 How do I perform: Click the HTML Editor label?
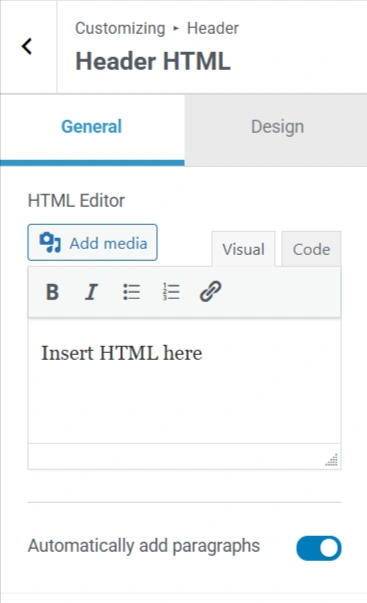[x=76, y=201]
